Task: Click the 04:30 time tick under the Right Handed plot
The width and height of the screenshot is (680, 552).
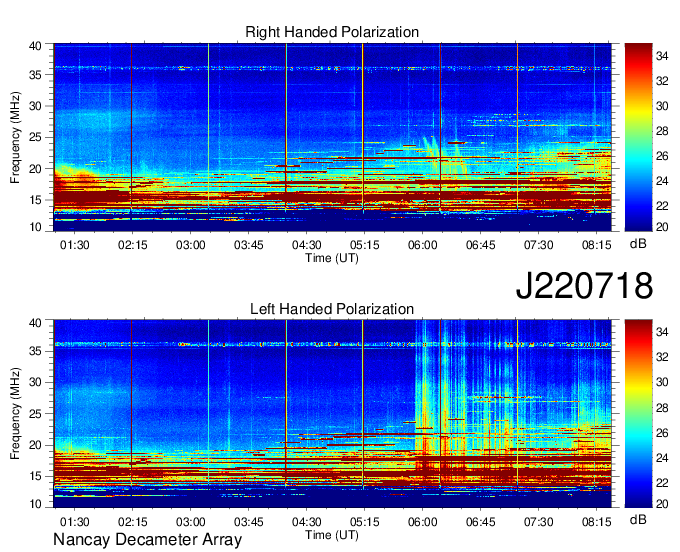Action: click(x=307, y=245)
